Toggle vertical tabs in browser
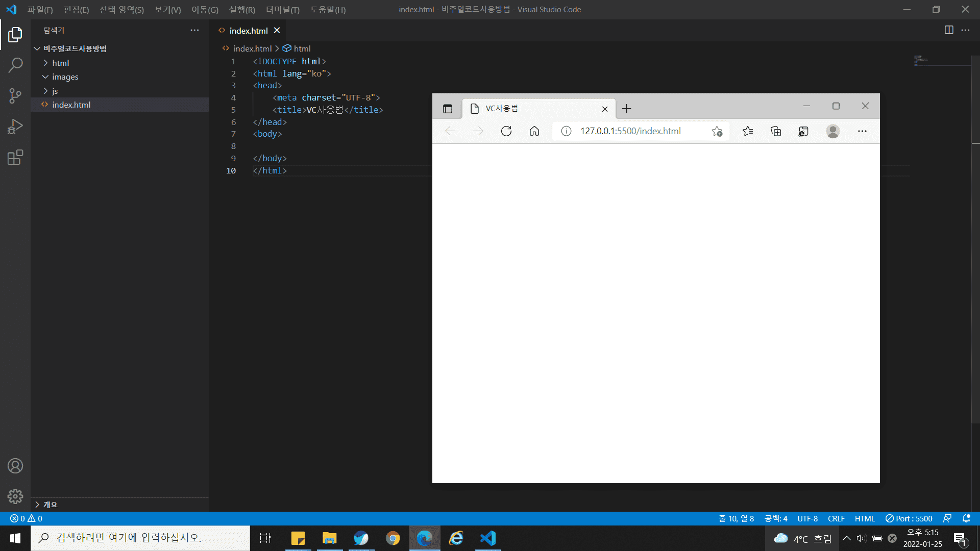980x551 pixels. tap(448, 109)
